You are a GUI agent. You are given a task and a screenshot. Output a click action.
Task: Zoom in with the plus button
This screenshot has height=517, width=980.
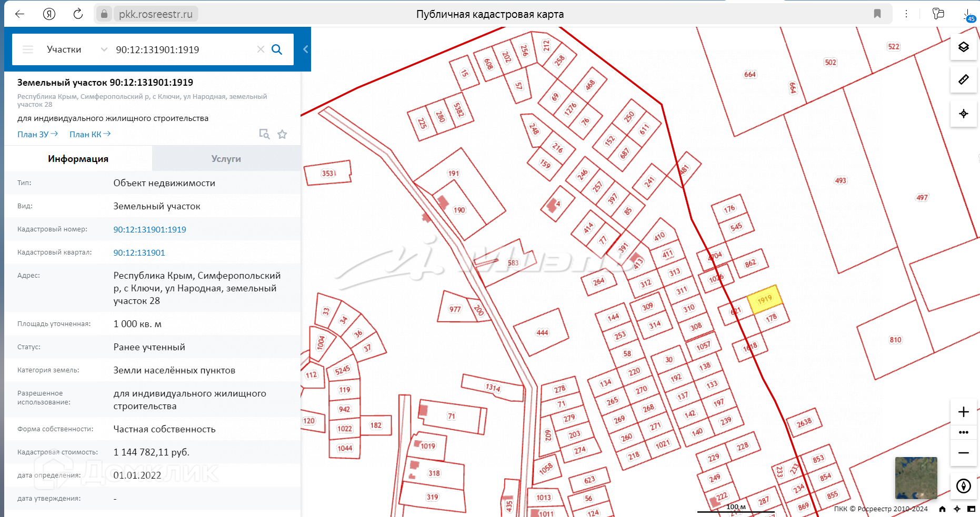[963, 412]
